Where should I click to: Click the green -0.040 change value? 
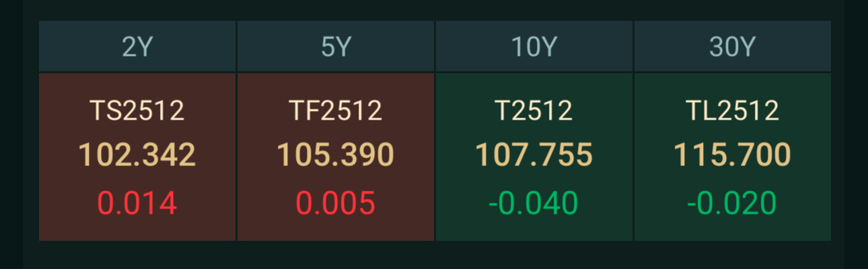click(534, 203)
